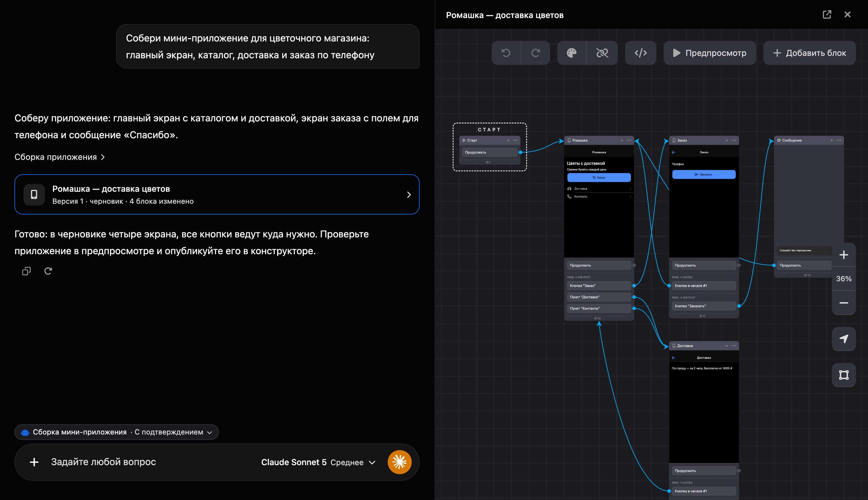Image resolution: width=868 pixels, height=500 pixels.
Task: Click the Добавить блок button
Action: [x=809, y=53]
